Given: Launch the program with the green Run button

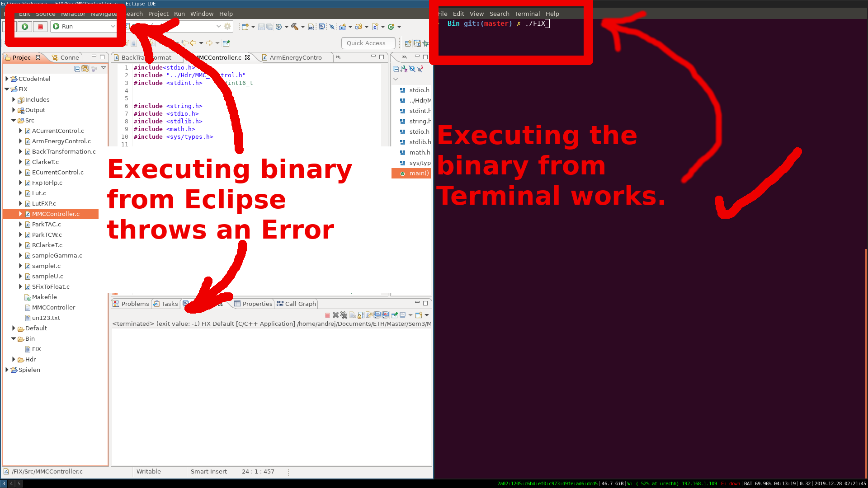Looking at the screenshot, I should pos(25,27).
